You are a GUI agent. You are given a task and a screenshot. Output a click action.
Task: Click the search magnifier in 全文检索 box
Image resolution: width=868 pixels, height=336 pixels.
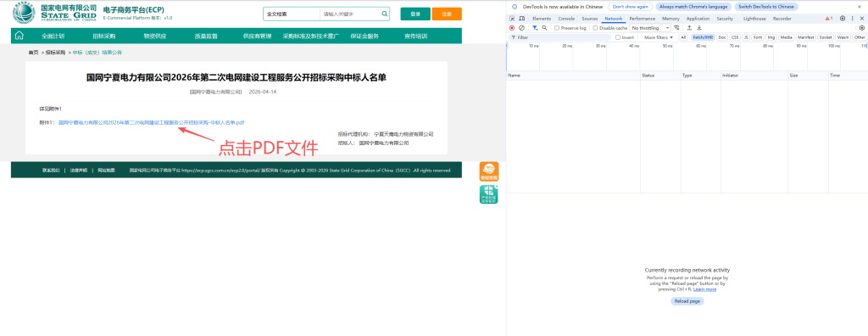[x=384, y=14]
